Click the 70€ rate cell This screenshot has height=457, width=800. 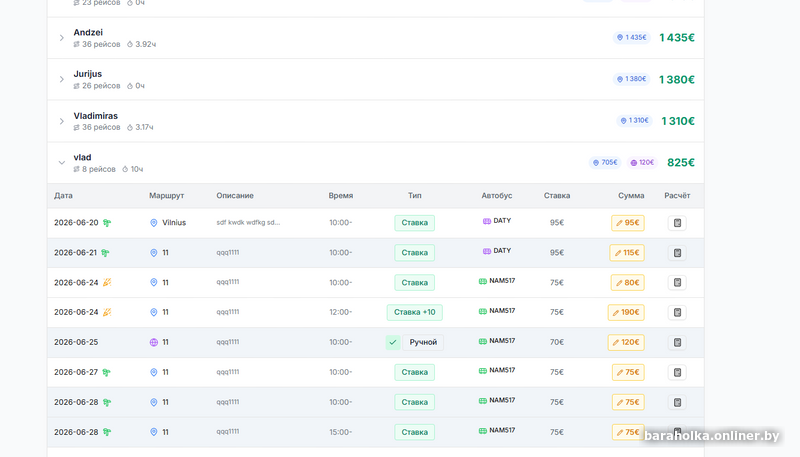pos(557,342)
